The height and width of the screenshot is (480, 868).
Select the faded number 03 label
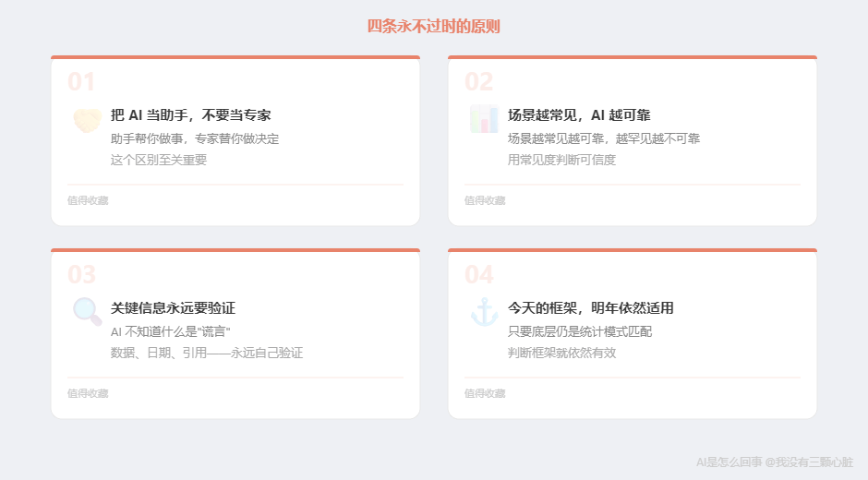click(x=81, y=274)
